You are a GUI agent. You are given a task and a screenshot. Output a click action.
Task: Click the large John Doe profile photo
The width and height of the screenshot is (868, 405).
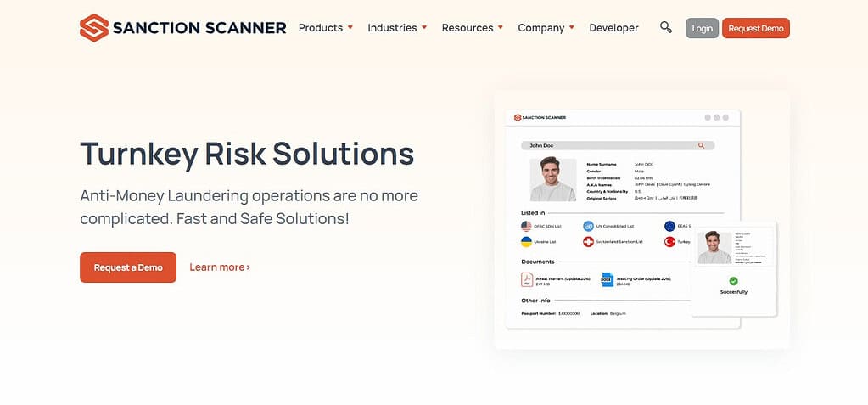553,179
